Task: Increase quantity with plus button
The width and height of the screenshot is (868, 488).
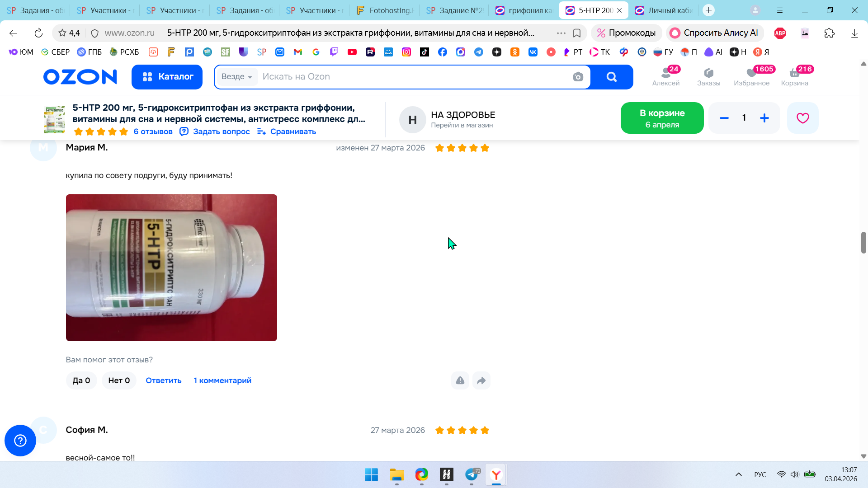Action: 764,118
